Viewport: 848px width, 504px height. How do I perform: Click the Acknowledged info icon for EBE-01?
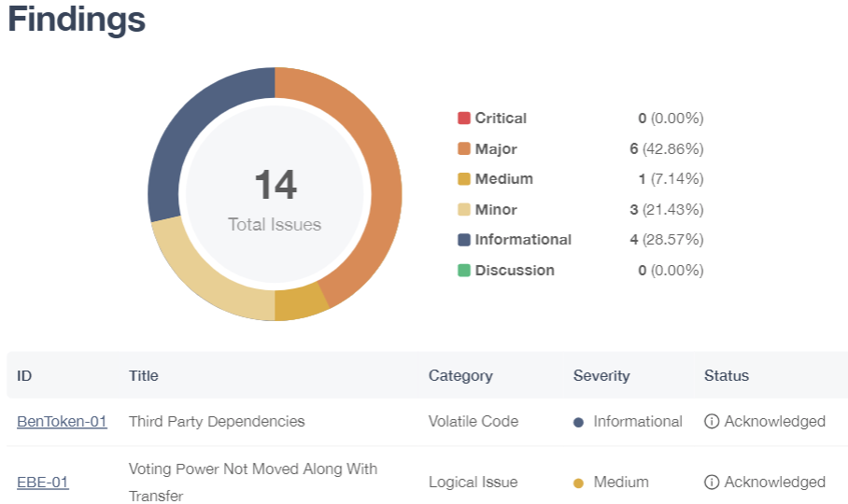click(x=712, y=482)
